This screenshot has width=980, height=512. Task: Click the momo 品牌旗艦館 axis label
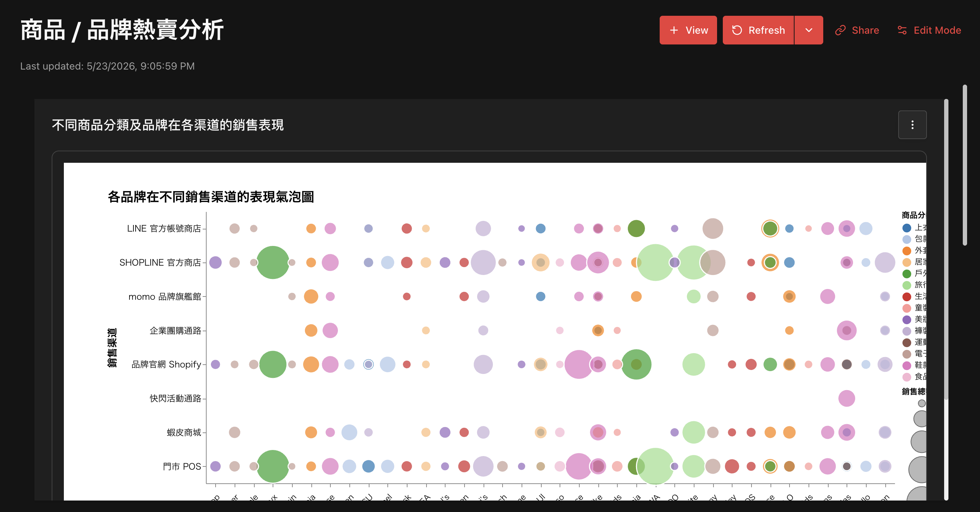tap(165, 297)
